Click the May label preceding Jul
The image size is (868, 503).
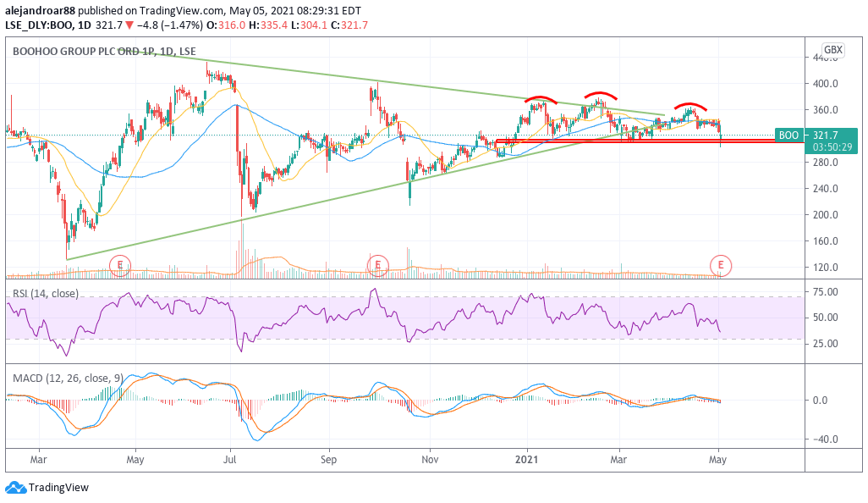[x=135, y=460]
